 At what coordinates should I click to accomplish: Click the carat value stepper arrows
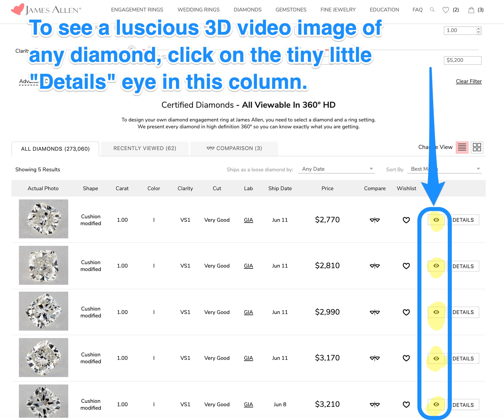(x=478, y=30)
